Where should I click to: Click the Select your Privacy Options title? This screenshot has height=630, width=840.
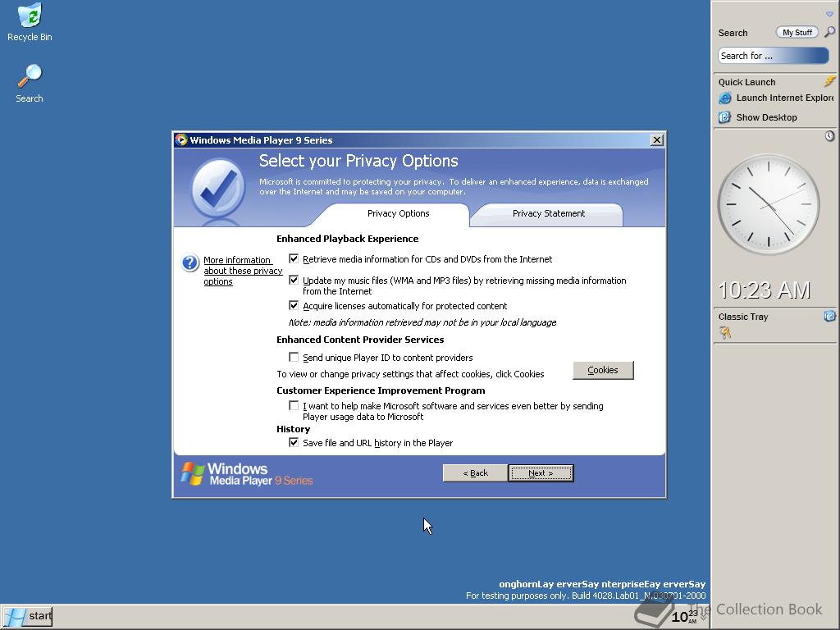pos(358,161)
